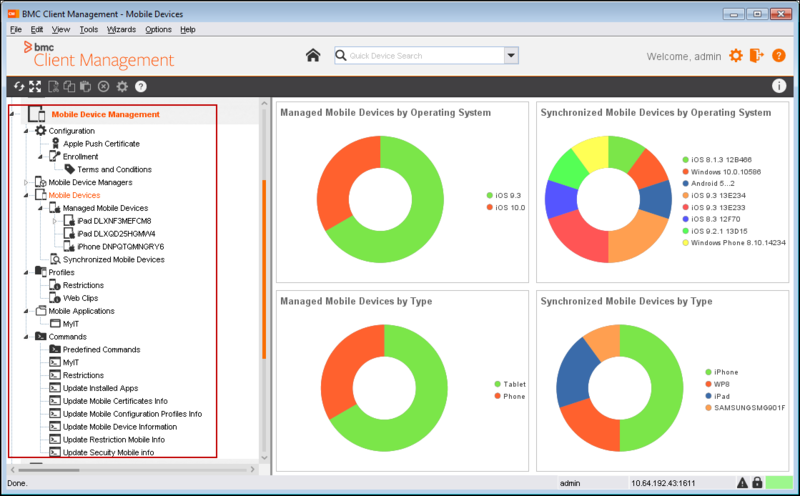Click the tree horizontal scrollbar right arrow
Screen dimensions: 800x496
click(x=252, y=469)
